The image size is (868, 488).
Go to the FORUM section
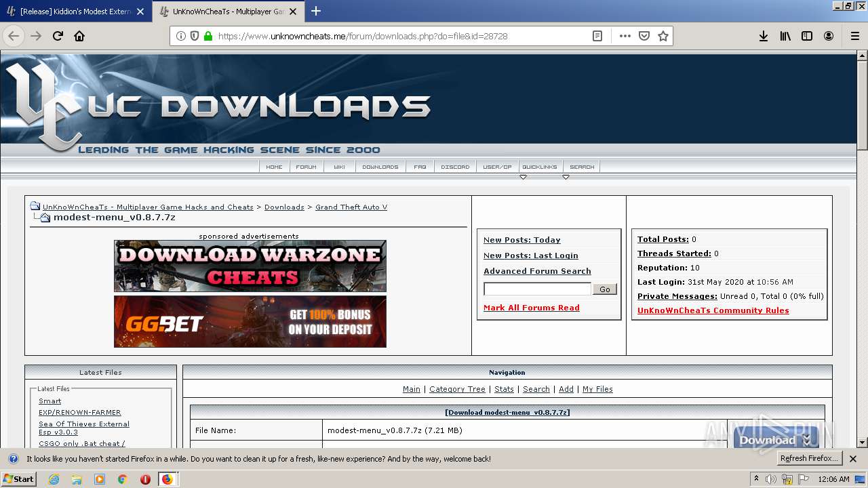307,167
